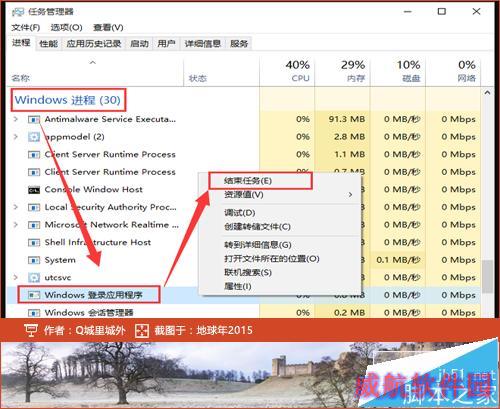Screen dimensions: 500x409
Task: Choose 结束任务(E) in the context menu
Action: [x=260, y=181]
